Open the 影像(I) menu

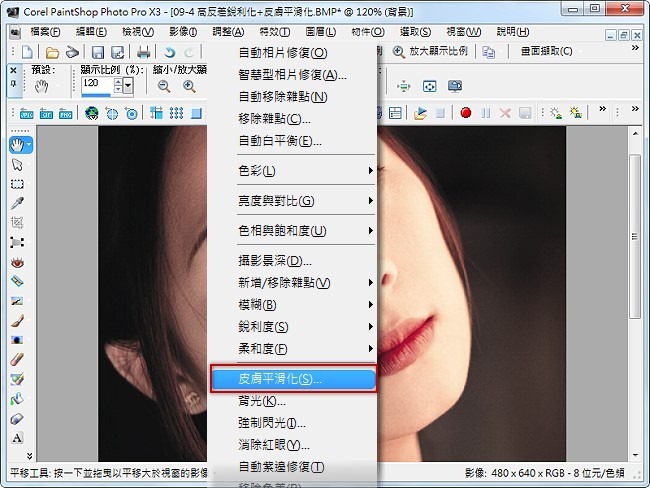click(183, 32)
